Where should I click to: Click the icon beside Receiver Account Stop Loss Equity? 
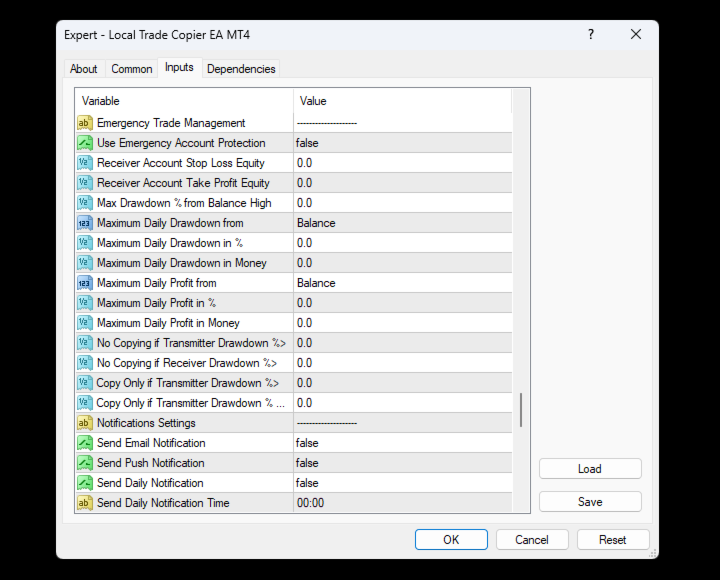pos(84,163)
